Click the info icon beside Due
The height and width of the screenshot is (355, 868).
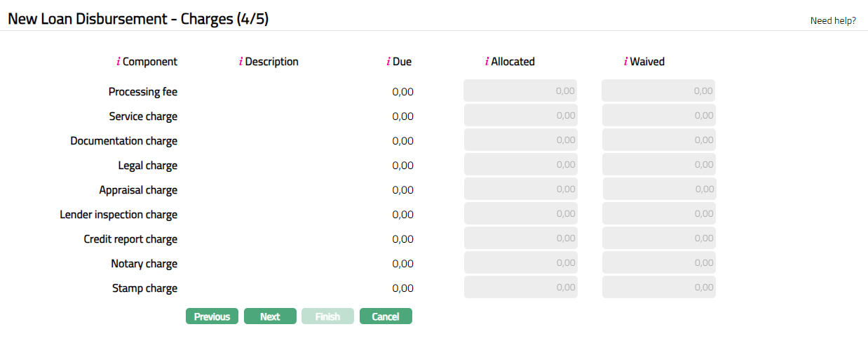point(388,62)
